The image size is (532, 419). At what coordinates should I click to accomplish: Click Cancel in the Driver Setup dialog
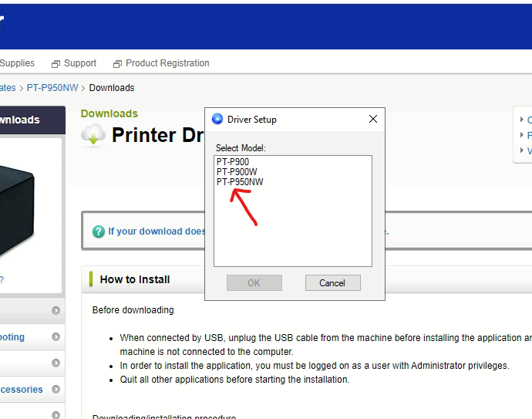point(332,283)
